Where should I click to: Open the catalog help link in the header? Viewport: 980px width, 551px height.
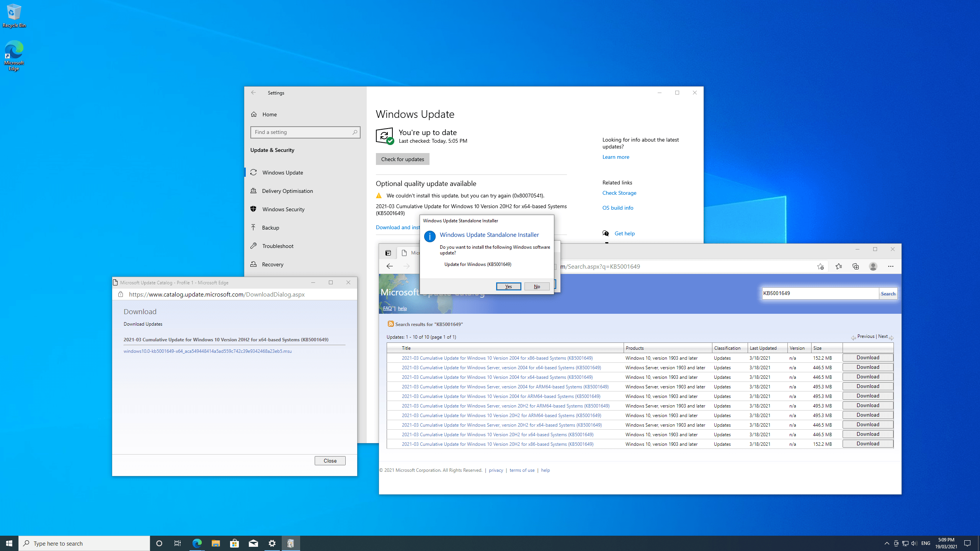(x=402, y=308)
